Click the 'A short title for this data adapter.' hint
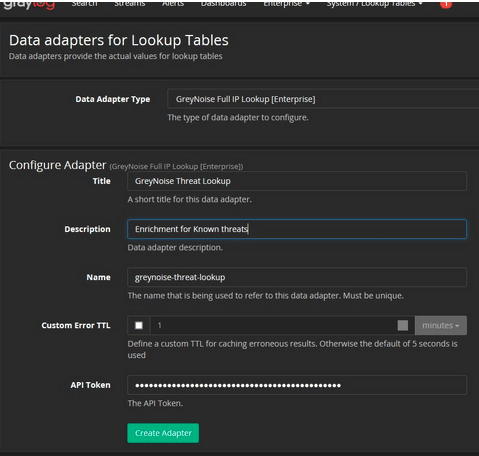Viewport: 479px width, 456px height. (190, 199)
